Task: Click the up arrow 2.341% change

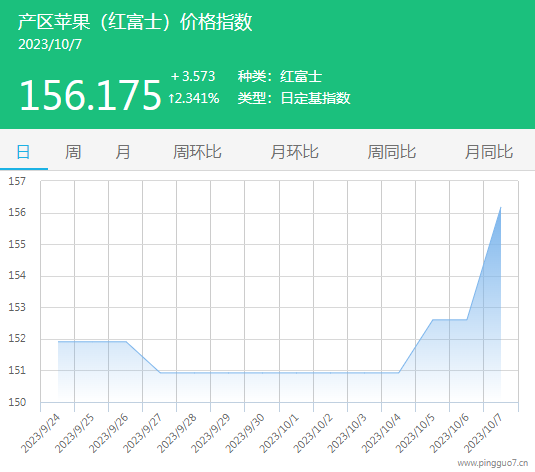Action: [193, 98]
